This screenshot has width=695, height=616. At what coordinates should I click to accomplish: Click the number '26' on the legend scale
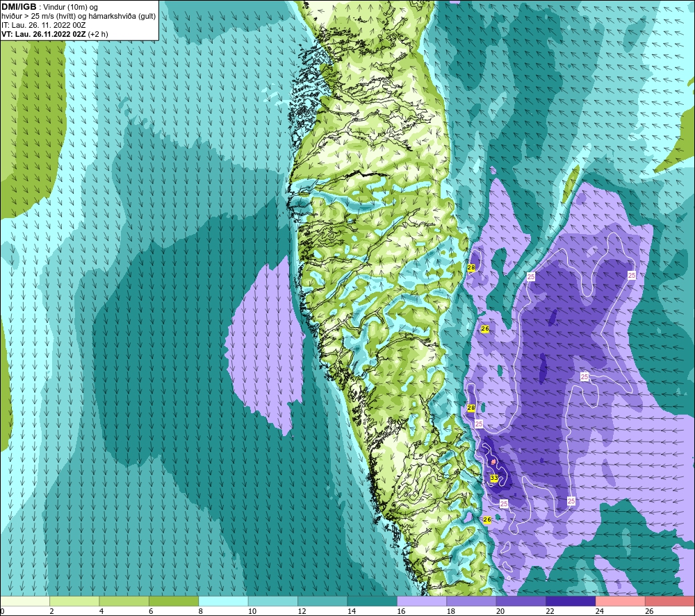pyautogui.click(x=649, y=611)
